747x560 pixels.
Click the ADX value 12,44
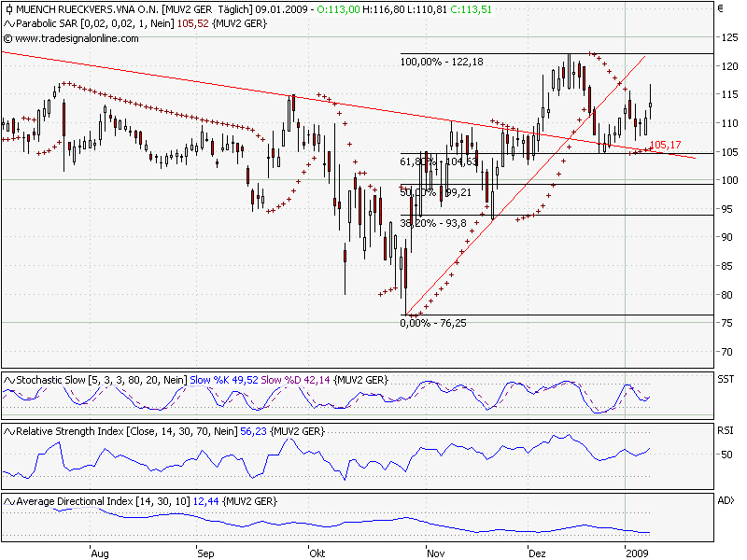coord(205,501)
